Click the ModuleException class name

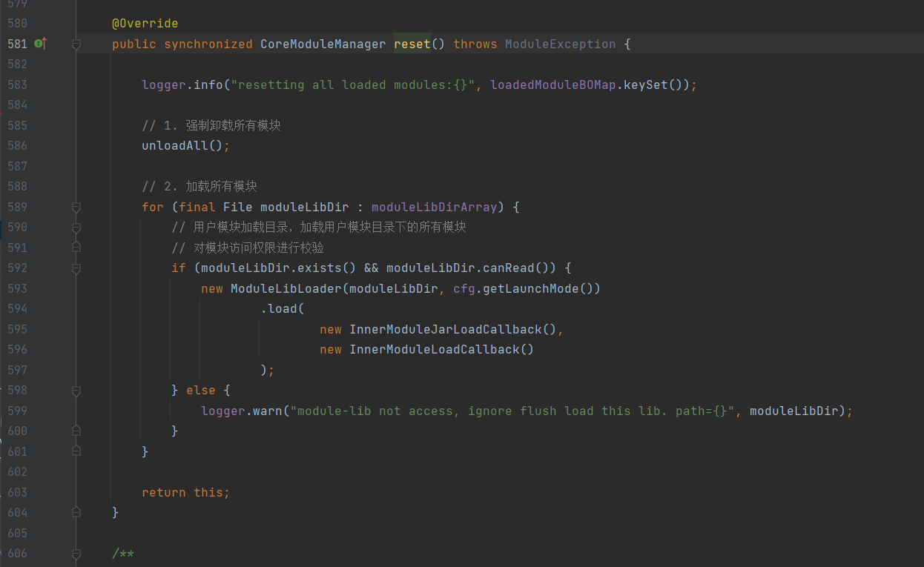(560, 44)
